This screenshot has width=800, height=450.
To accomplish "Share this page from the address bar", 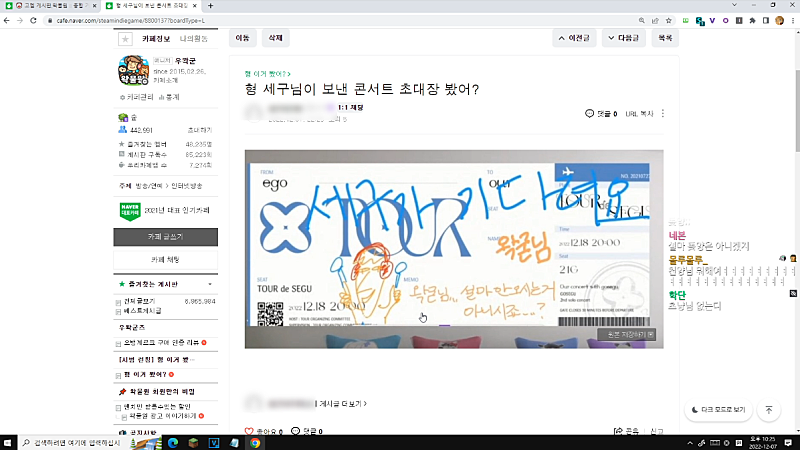I will coord(655,20).
